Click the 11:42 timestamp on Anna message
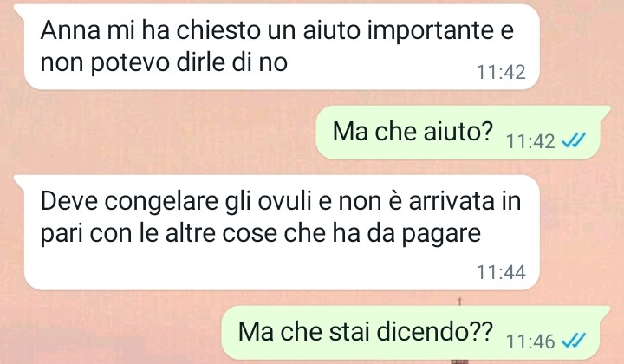The image size is (624, 364). (501, 73)
